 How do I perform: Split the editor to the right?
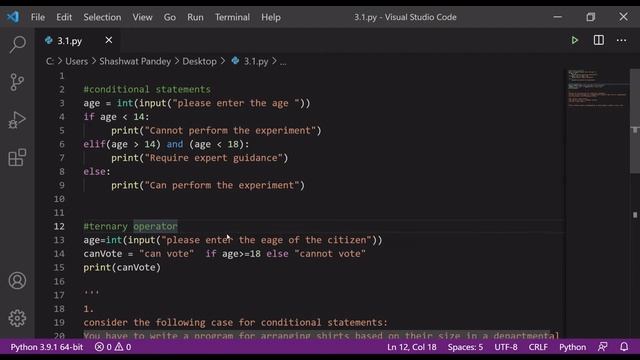tap(598, 40)
